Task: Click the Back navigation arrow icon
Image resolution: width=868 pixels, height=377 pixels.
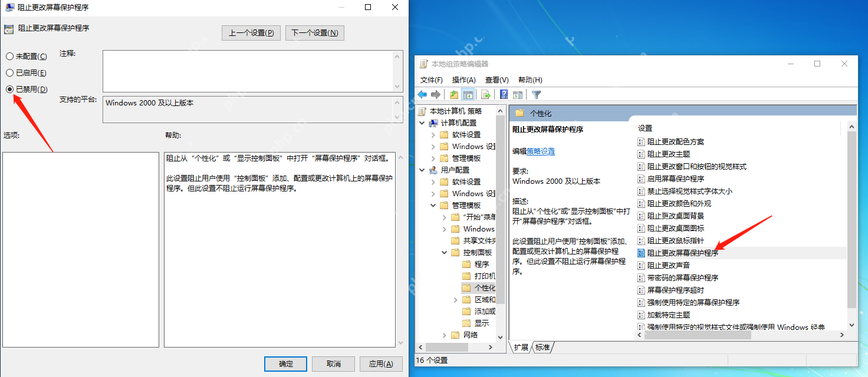Action: [x=422, y=94]
